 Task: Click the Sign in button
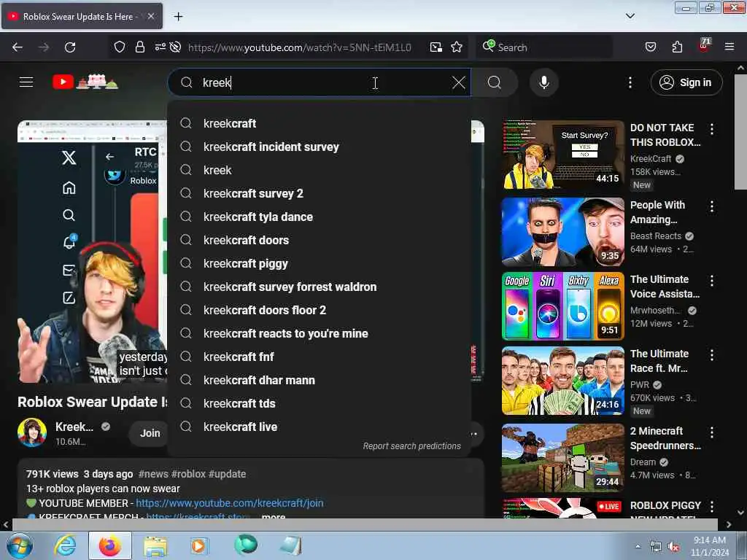686,83
